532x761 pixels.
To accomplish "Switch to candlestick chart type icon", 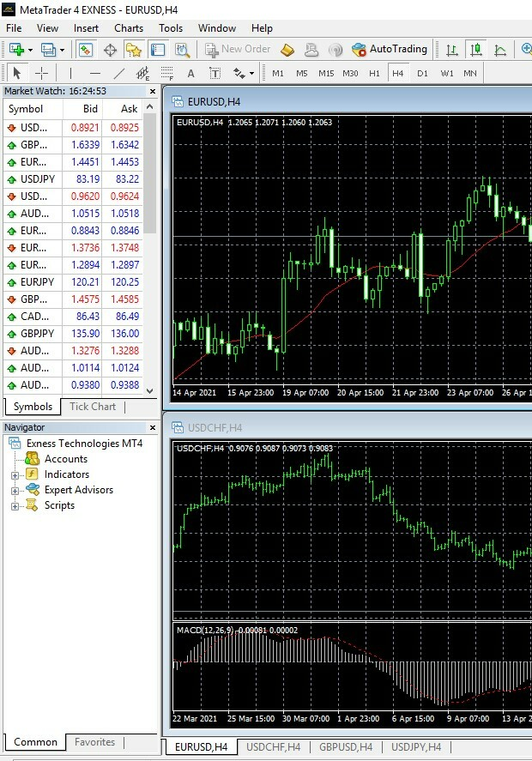I will (476, 50).
